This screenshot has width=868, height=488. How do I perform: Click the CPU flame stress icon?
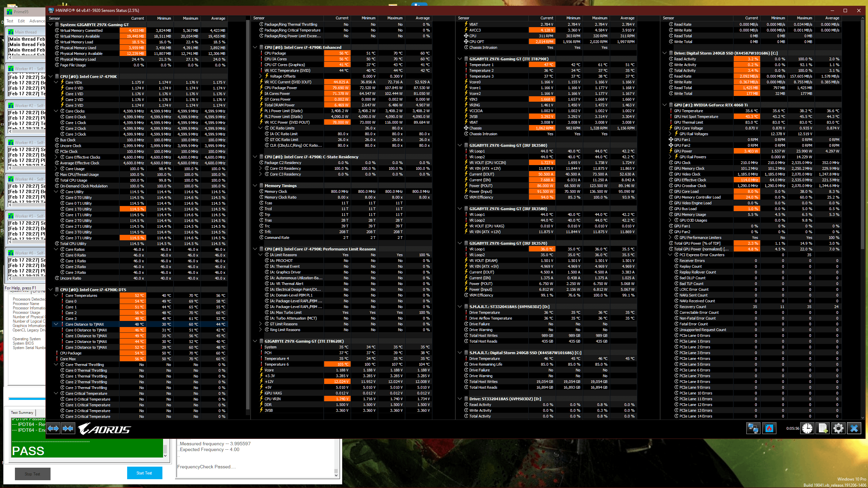(x=769, y=428)
